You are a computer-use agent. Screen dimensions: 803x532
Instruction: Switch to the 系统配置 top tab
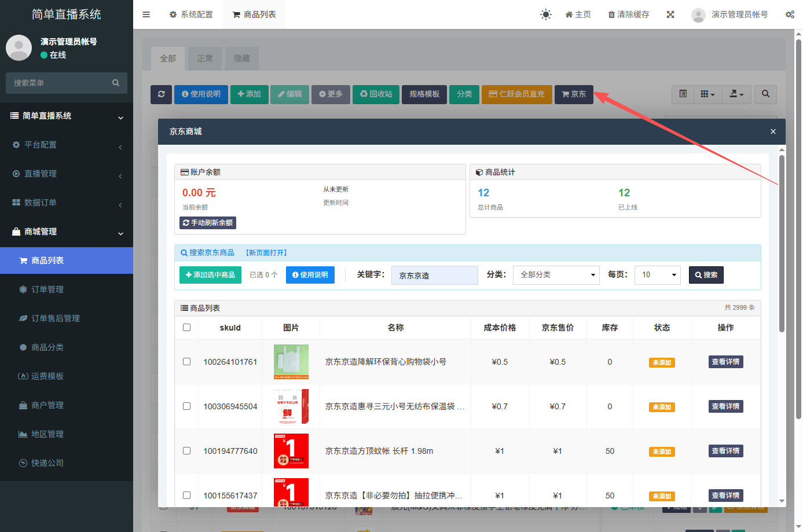coord(191,14)
